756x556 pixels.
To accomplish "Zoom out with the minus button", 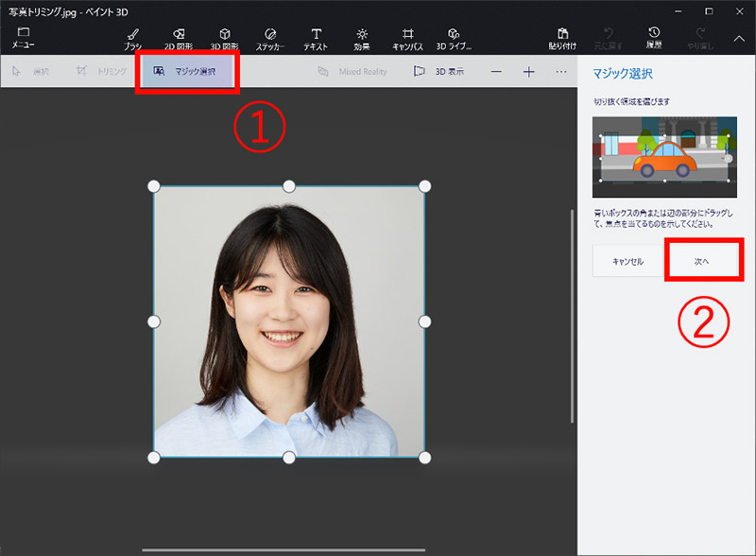I will tap(496, 72).
